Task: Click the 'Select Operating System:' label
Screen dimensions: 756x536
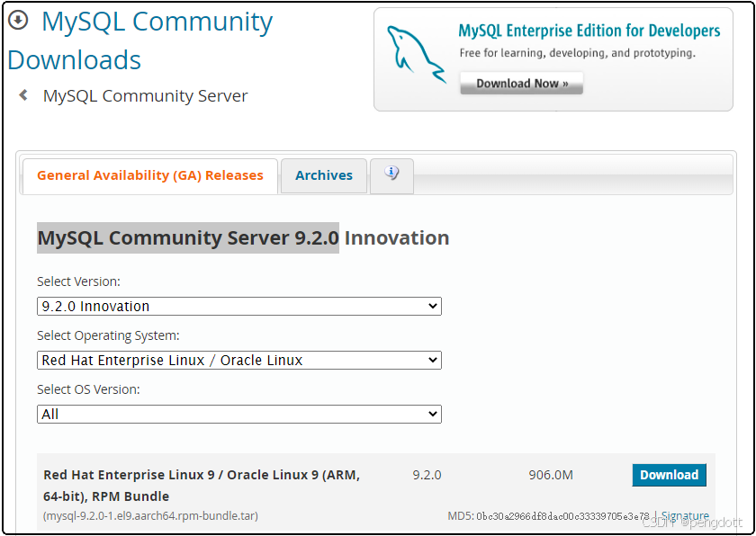Action: point(108,335)
